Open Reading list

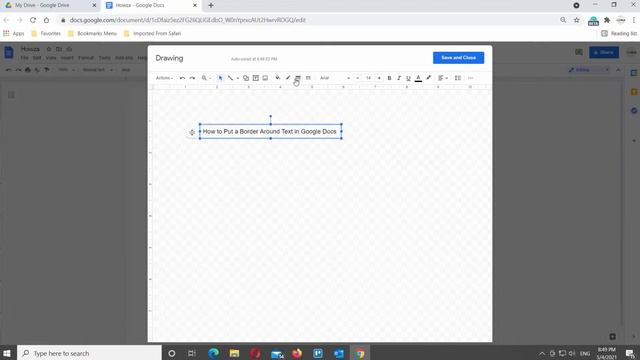(x=619, y=33)
